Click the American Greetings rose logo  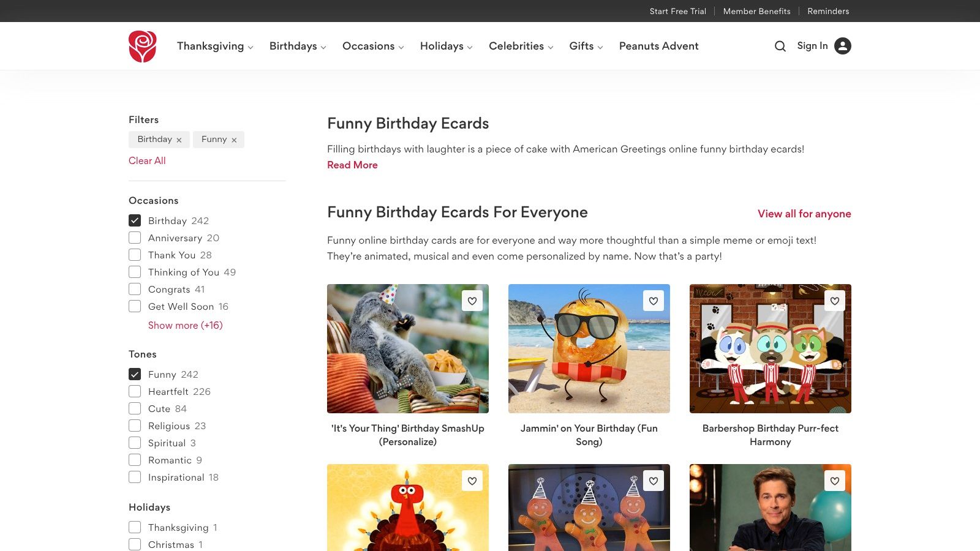pyautogui.click(x=142, y=46)
